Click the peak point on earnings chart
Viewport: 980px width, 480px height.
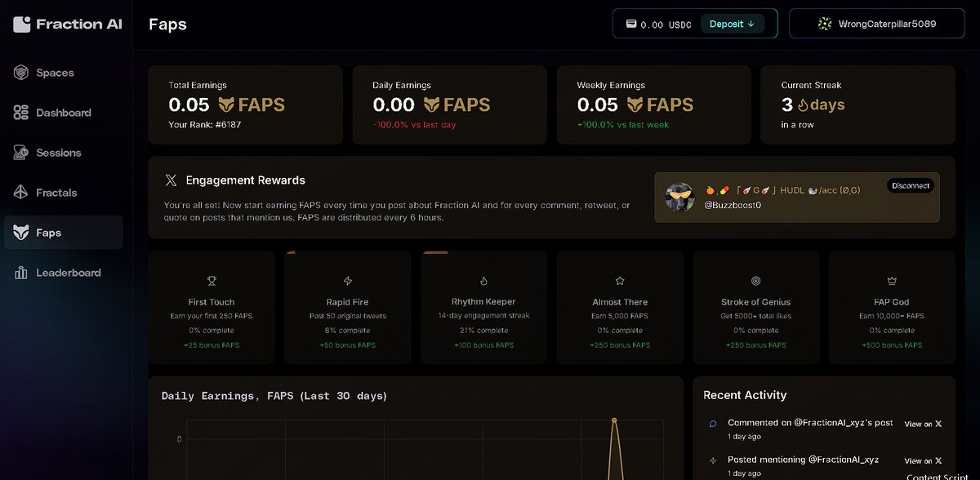coord(614,420)
